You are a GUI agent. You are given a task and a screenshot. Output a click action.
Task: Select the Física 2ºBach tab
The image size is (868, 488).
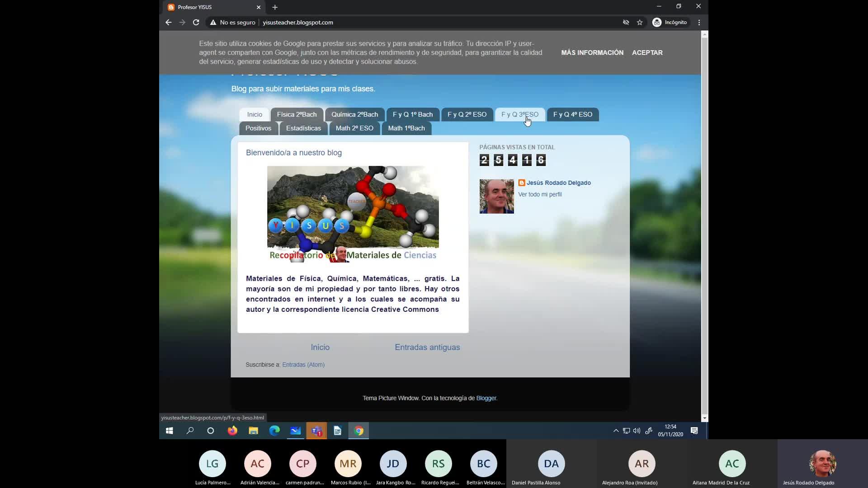297,114
